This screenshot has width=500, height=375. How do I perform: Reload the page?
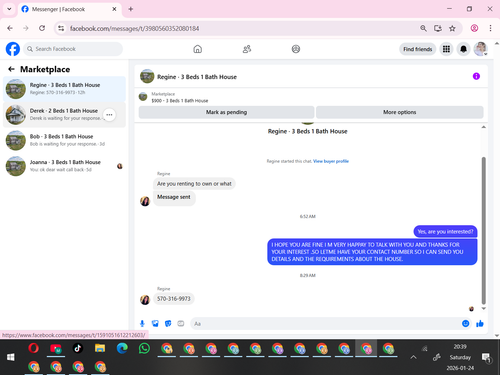tap(42, 28)
